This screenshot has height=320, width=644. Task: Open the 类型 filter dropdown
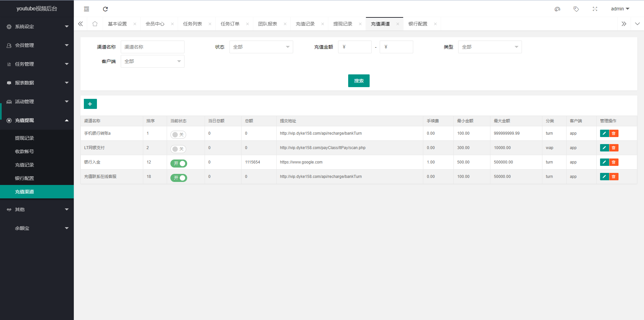pos(489,47)
